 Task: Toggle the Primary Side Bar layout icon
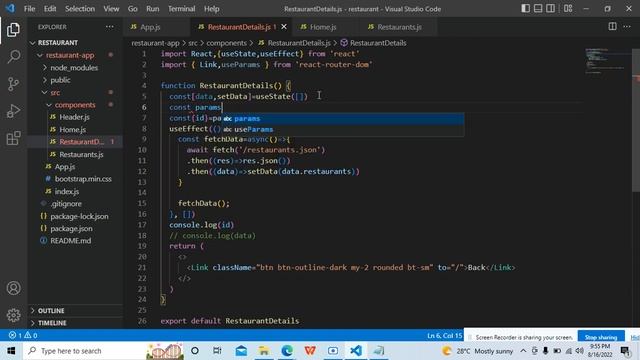[526, 8]
